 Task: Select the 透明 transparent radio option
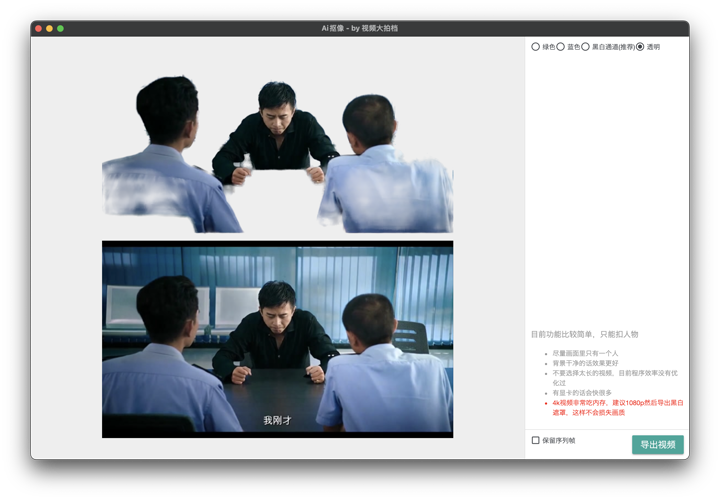640,47
